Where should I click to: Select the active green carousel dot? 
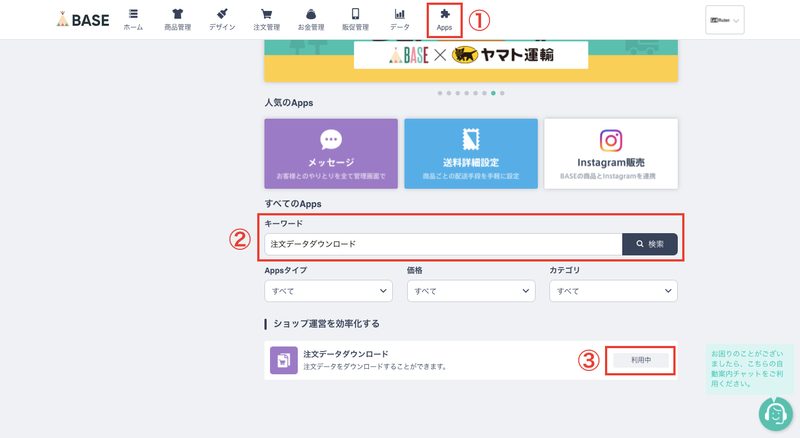pyautogui.click(x=493, y=93)
